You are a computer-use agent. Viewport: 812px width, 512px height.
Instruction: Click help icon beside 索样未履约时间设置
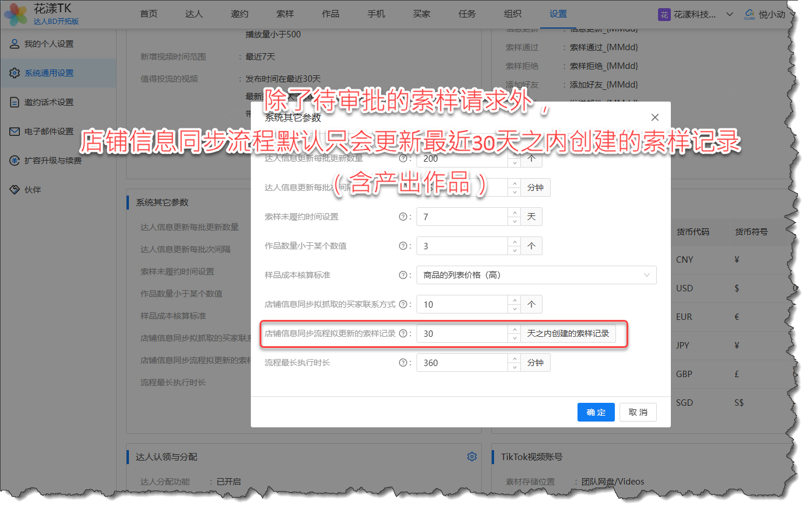[x=402, y=217]
